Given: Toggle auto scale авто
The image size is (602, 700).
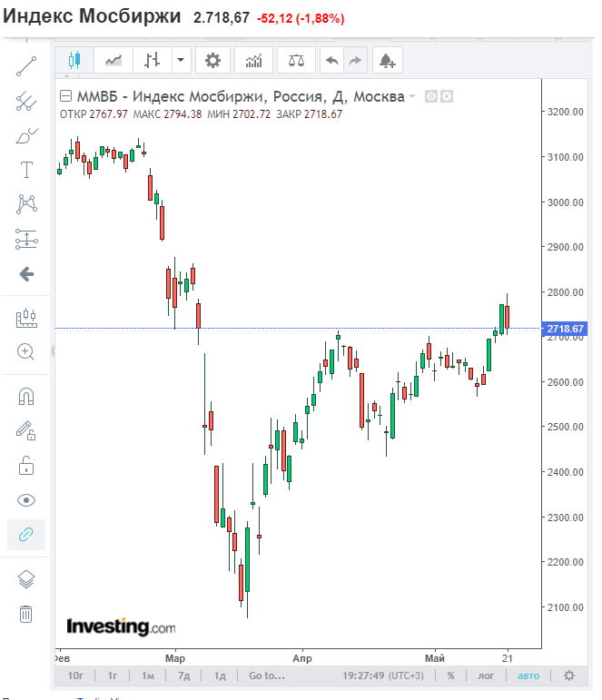Looking at the screenshot, I should pyautogui.click(x=528, y=675).
